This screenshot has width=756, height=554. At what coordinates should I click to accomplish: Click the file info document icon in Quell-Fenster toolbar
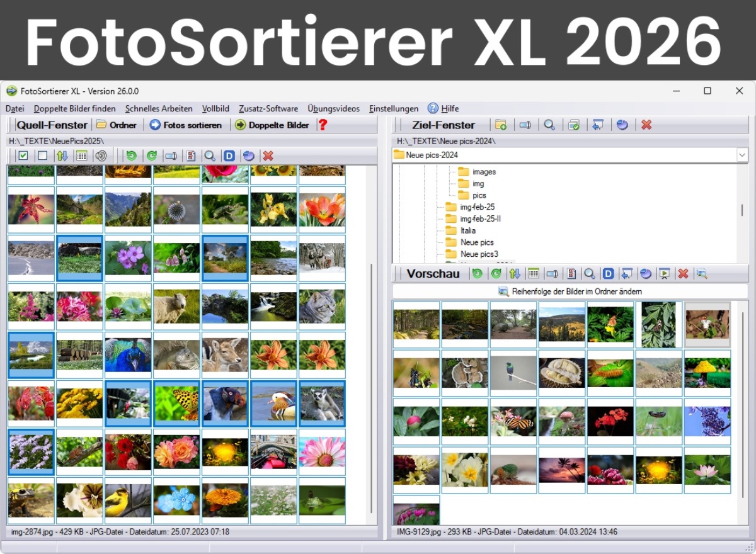(191, 155)
